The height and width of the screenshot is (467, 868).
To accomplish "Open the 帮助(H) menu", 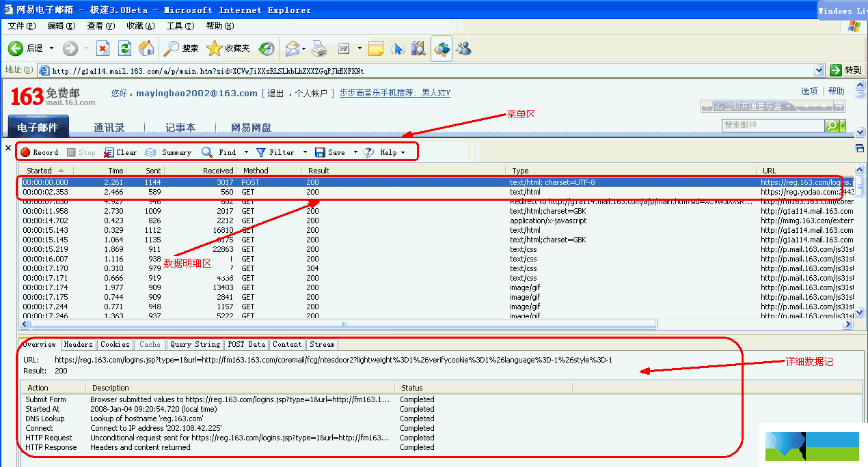I will click(x=219, y=26).
